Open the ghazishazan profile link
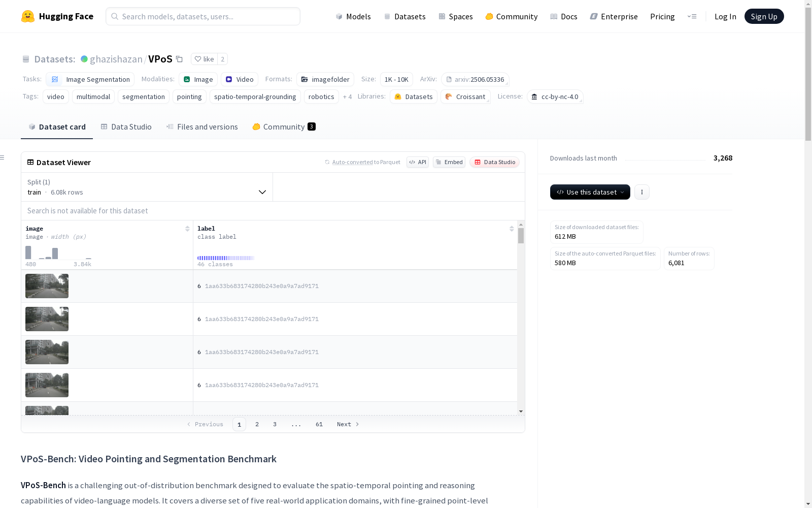 point(116,59)
